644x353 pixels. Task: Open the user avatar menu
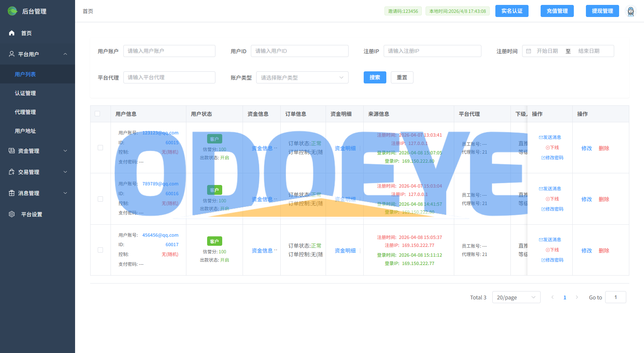coord(630,11)
